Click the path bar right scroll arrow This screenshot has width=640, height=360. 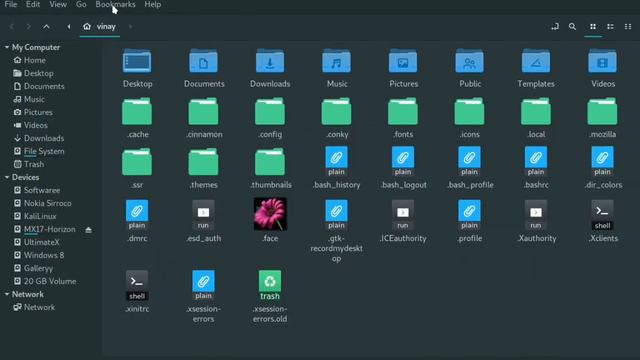[130, 27]
